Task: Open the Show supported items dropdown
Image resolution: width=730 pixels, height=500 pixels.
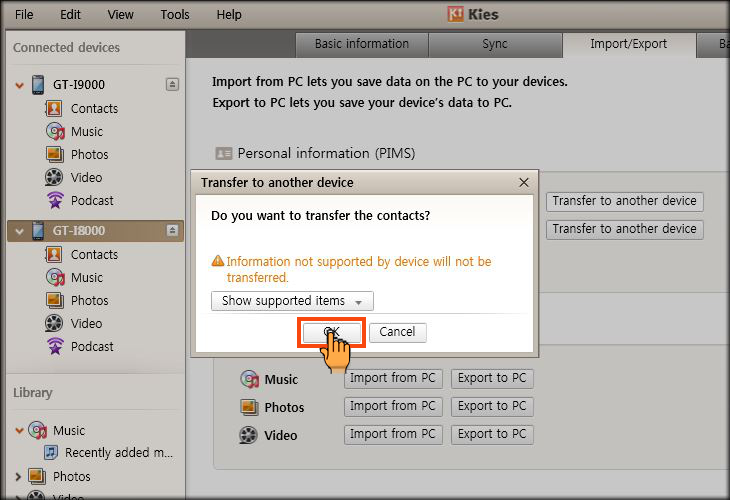Action: pyautogui.click(x=292, y=301)
